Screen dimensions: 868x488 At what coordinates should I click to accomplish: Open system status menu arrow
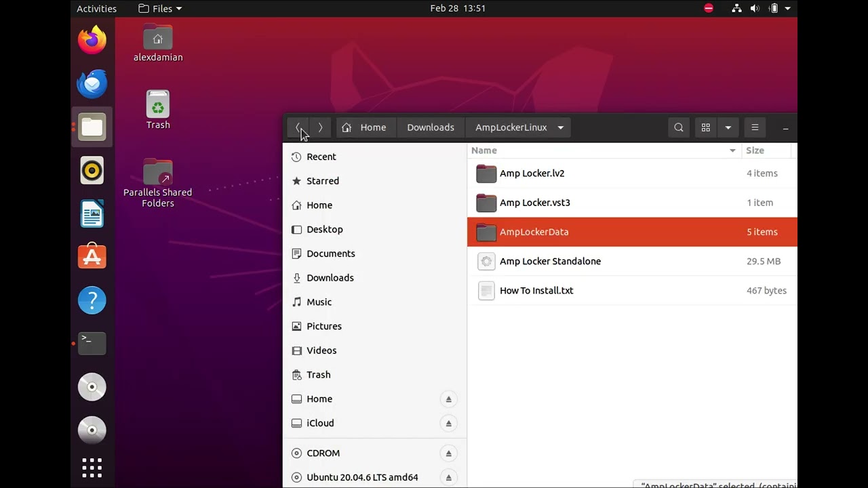(x=788, y=8)
